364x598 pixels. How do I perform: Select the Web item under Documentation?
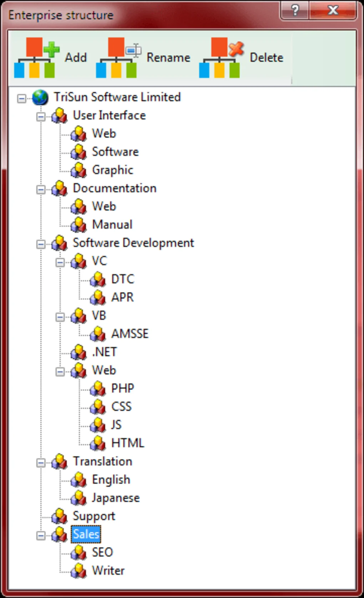point(104,206)
